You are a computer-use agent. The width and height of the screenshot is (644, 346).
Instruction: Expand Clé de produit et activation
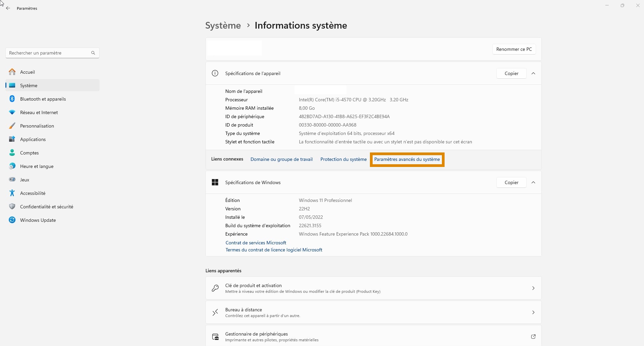coord(533,288)
